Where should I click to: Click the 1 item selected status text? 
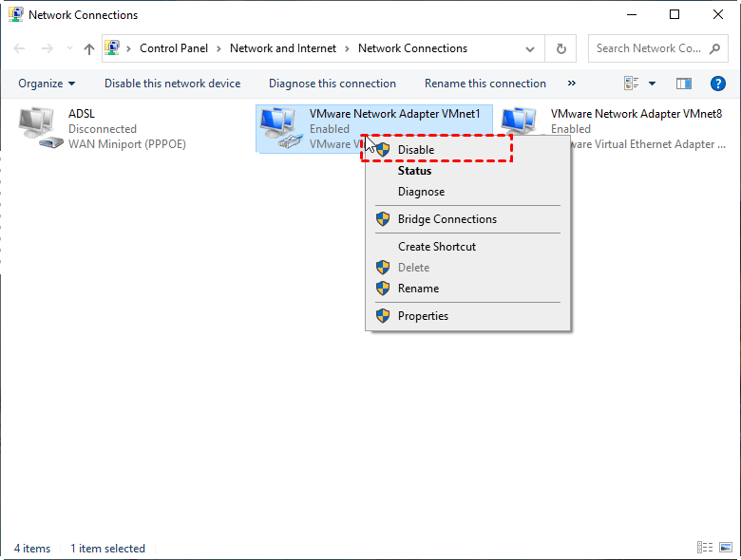pyautogui.click(x=107, y=549)
